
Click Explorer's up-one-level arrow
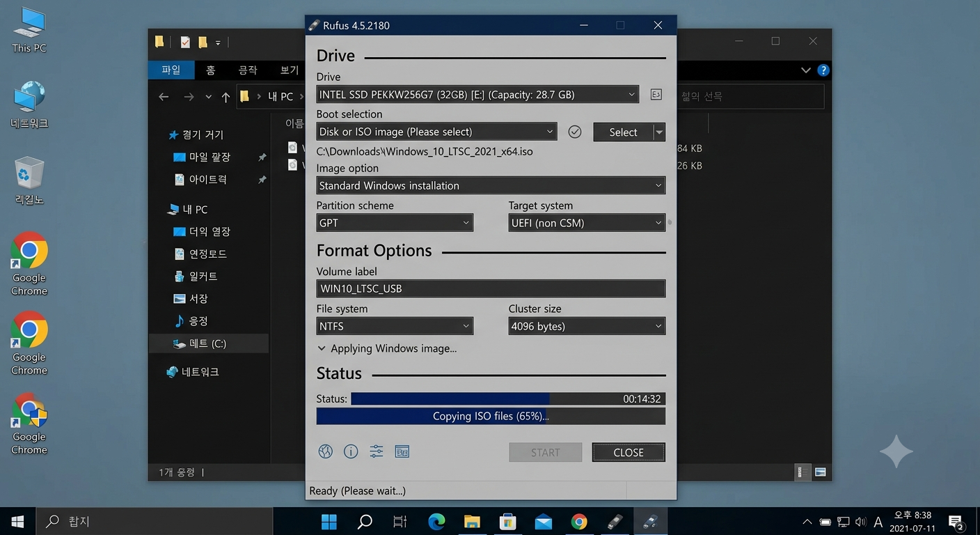[x=226, y=98]
